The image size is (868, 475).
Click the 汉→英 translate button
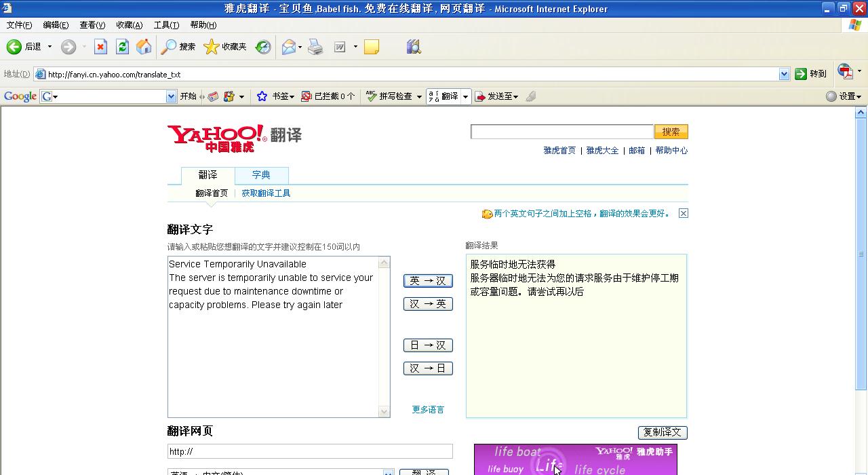coord(428,303)
